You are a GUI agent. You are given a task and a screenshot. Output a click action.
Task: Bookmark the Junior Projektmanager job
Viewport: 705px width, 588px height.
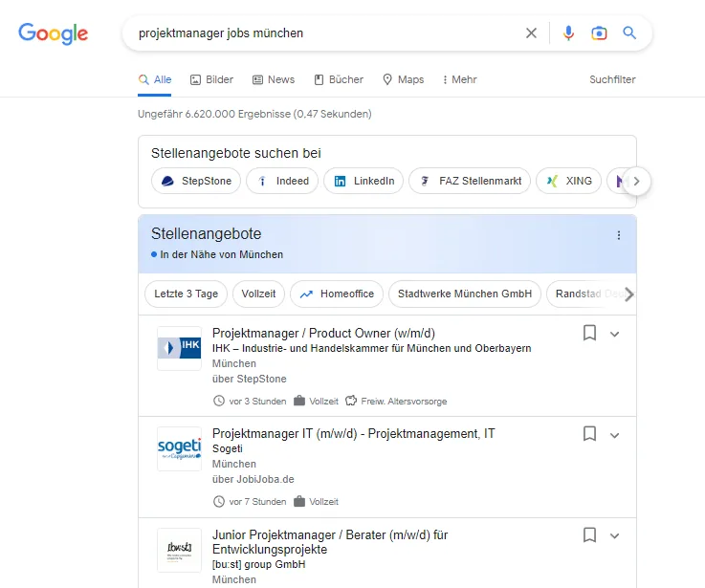tap(589, 535)
